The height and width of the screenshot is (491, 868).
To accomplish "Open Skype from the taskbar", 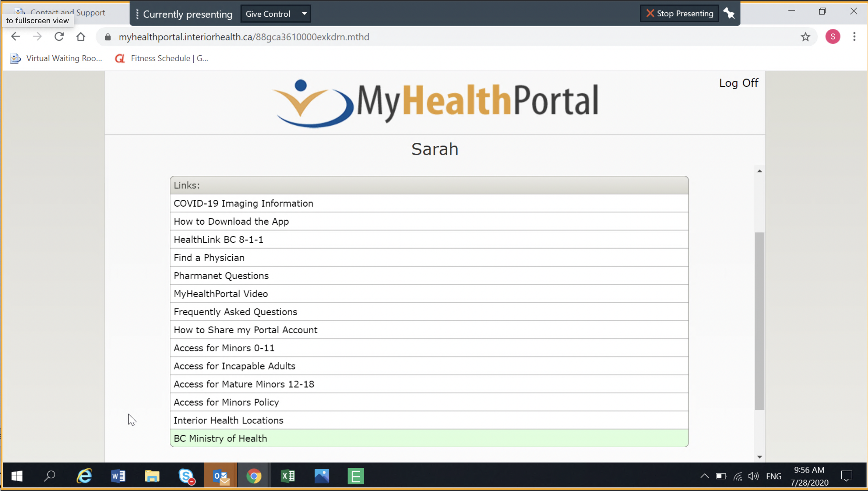I will (186, 476).
